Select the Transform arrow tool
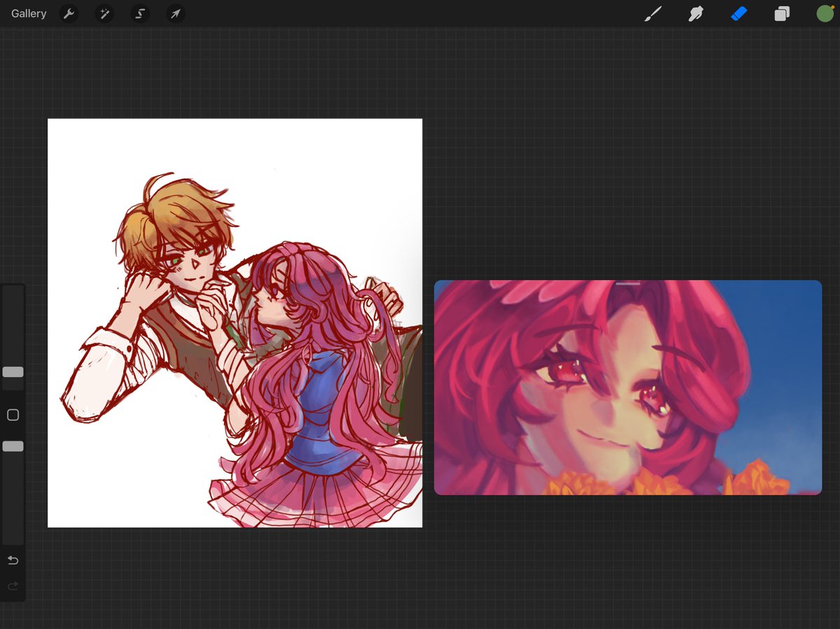The height and width of the screenshot is (629, 840). click(176, 14)
